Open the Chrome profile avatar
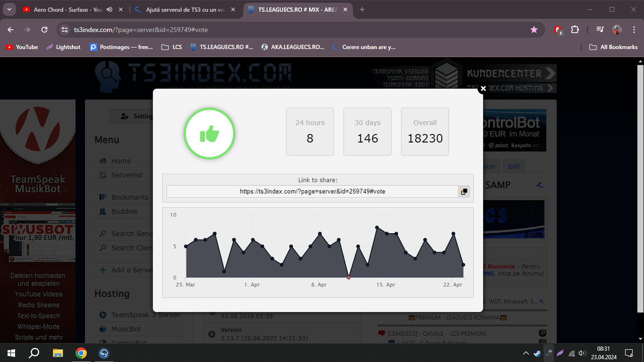This screenshot has width=644, height=362. (x=617, y=30)
